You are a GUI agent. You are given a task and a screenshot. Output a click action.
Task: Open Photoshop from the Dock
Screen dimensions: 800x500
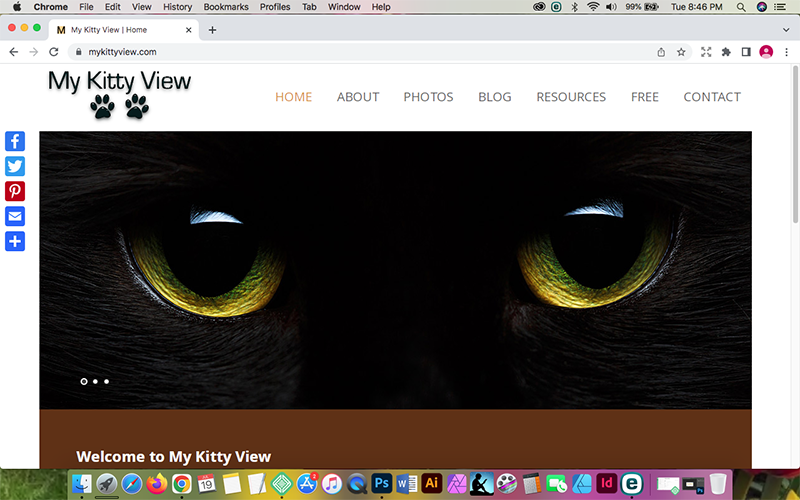coord(381,484)
